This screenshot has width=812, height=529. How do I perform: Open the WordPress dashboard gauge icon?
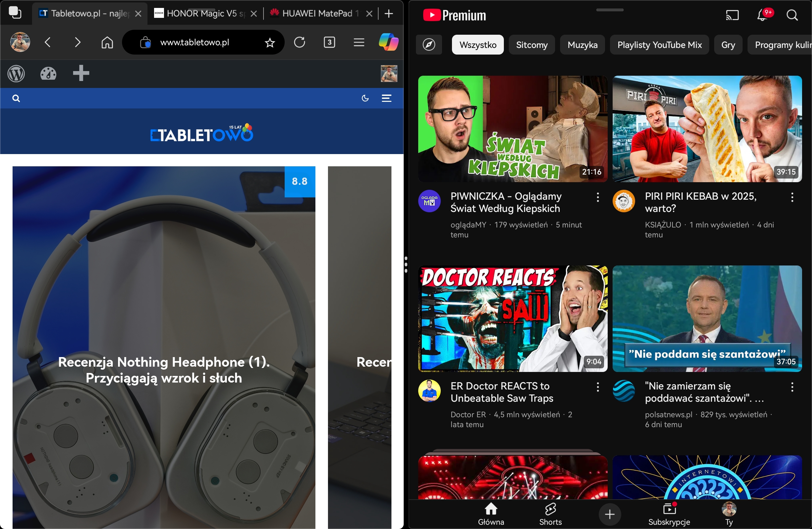(x=48, y=74)
